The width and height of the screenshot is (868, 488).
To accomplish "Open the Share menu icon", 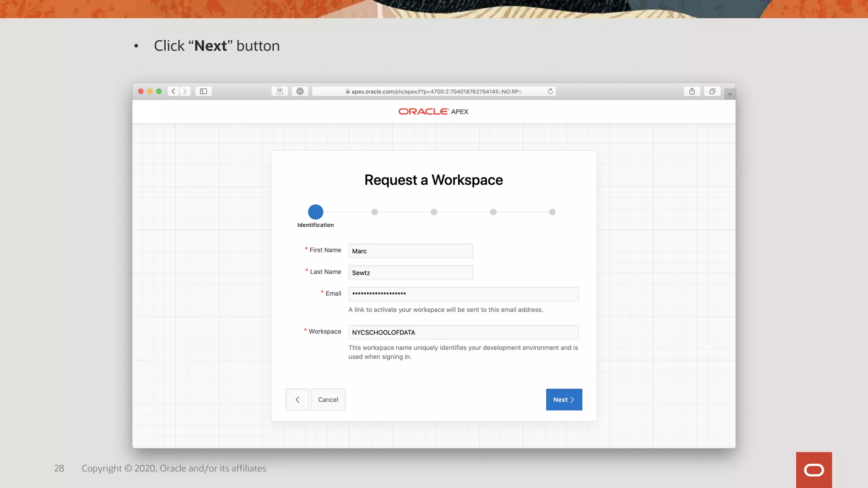I will pyautogui.click(x=692, y=91).
